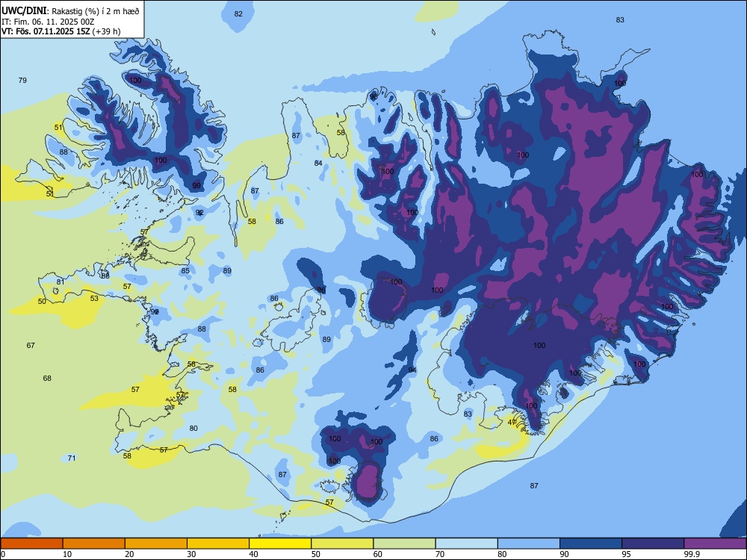
Task: Click the 'VT: Fös. 07.11.2025 15Z (+39 h)' line
Action: pos(61,31)
